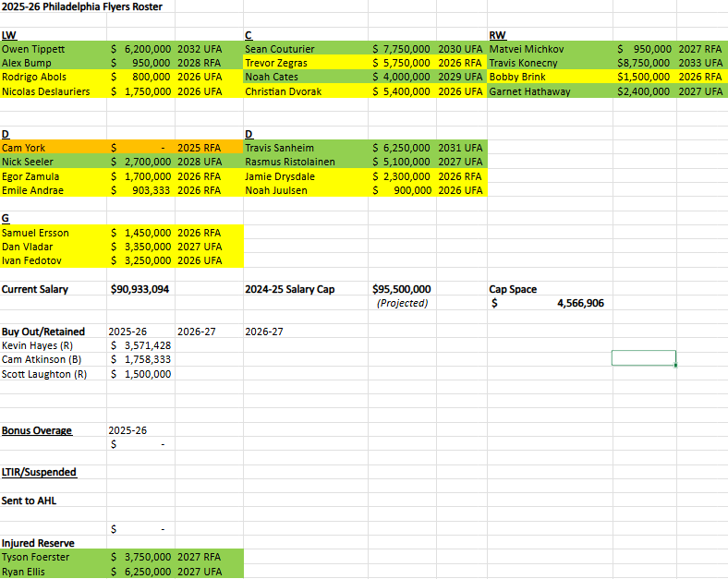
Task: Select Garnet Hathaway's 2027 UFA cell
Action: click(702, 91)
